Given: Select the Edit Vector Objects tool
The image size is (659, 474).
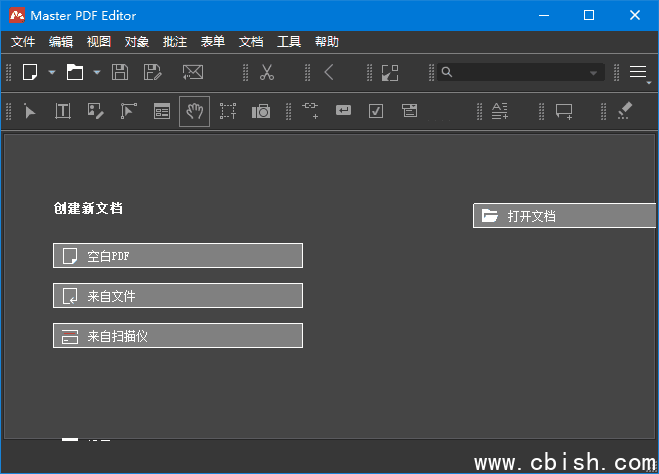Looking at the screenshot, I should click(128, 111).
